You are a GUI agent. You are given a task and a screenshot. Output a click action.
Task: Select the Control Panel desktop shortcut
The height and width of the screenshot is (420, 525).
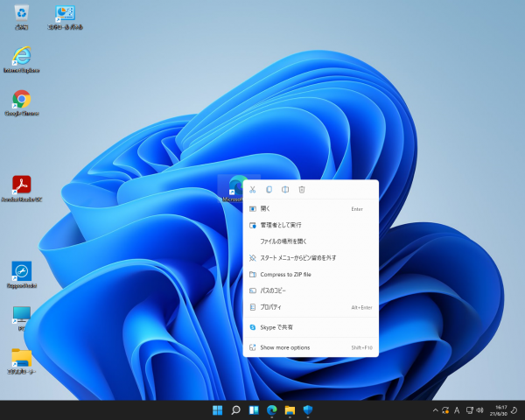pyautogui.click(x=65, y=17)
